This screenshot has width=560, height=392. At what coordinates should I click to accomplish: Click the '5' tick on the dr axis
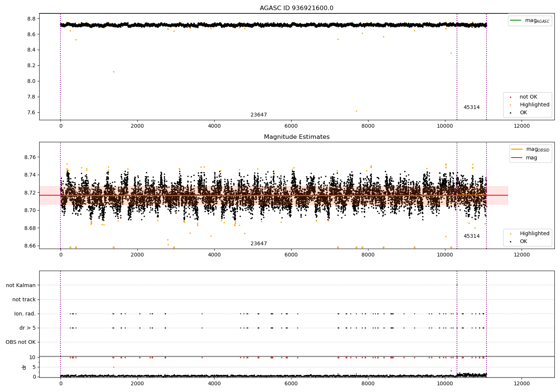coord(34,367)
